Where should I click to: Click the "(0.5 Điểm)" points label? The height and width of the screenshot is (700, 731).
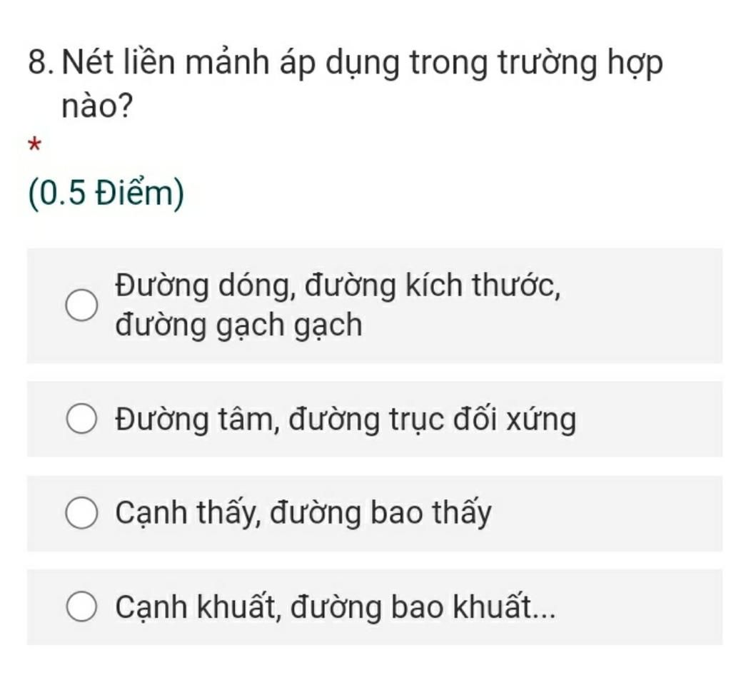pyautogui.click(x=106, y=193)
